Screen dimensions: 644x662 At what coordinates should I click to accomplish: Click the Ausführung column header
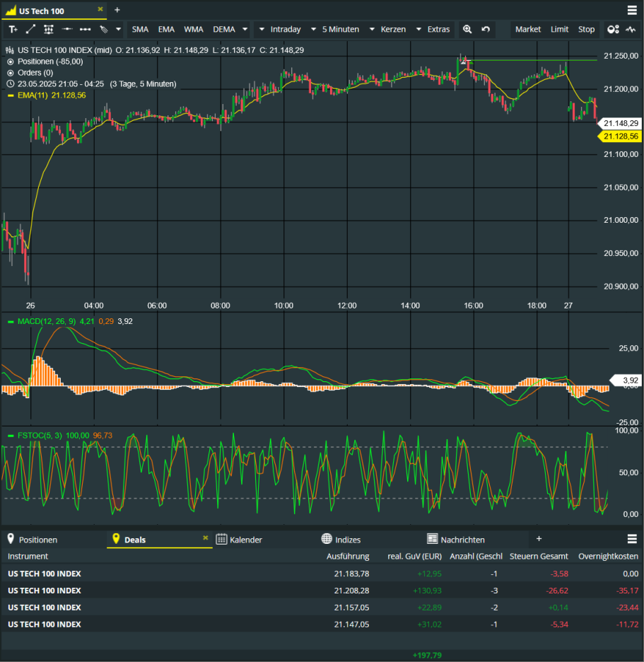pyautogui.click(x=348, y=556)
